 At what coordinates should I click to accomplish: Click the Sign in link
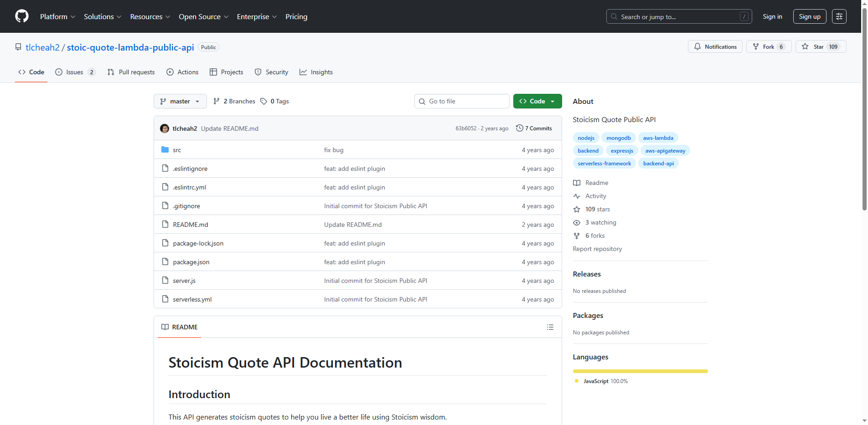pyautogui.click(x=772, y=16)
